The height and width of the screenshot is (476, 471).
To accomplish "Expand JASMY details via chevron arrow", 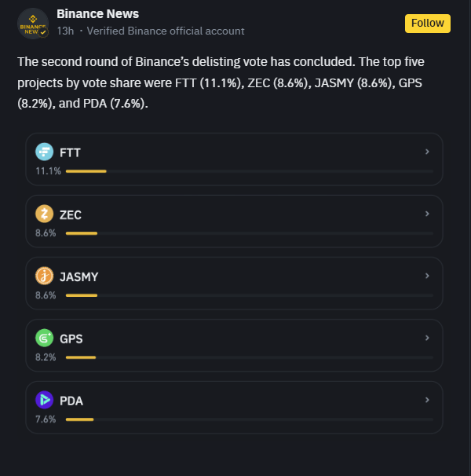I will [x=427, y=276].
